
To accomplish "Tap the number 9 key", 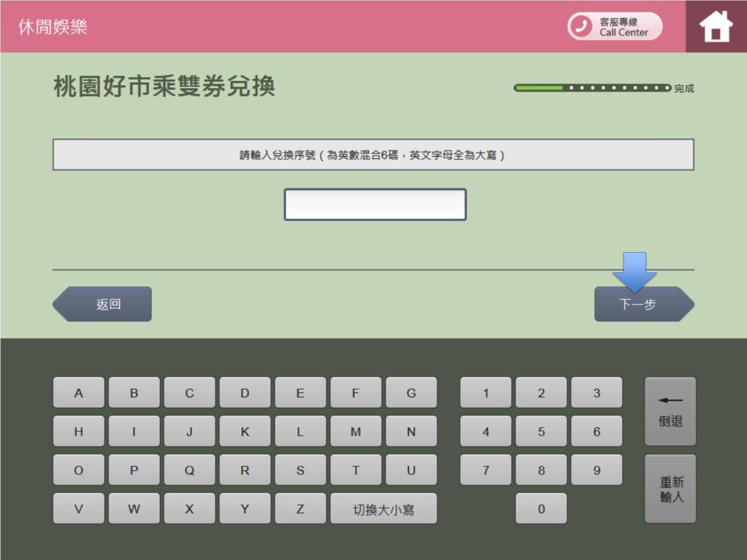I will (597, 470).
